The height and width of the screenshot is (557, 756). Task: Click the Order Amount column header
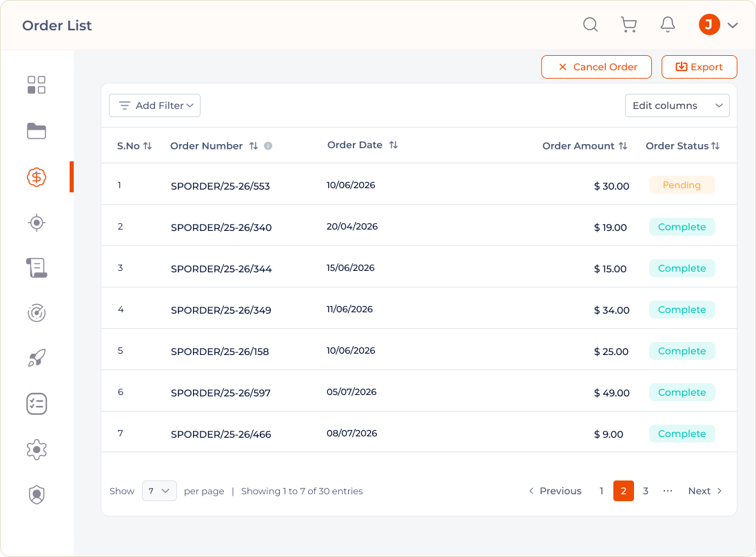tap(578, 145)
